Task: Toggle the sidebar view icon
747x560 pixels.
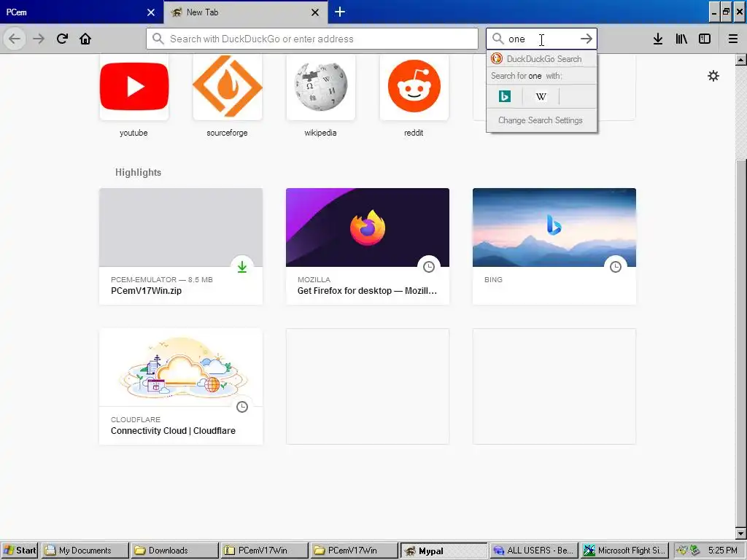Action: (x=705, y=39)
